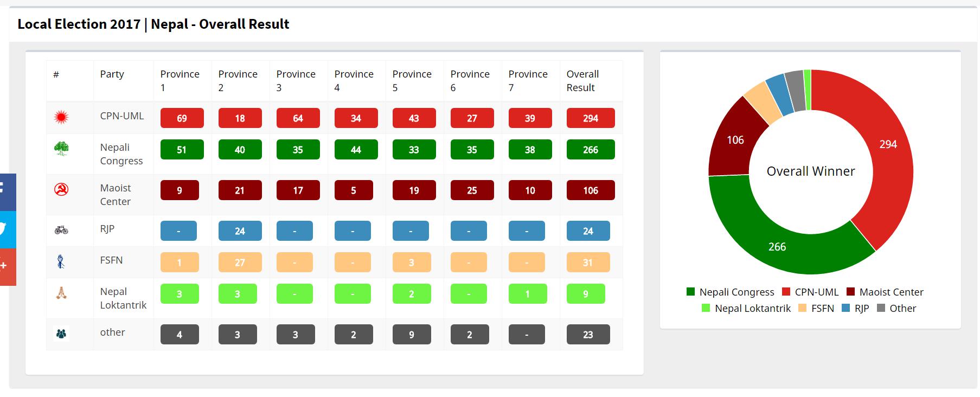
Task: Click the 'Nepal Loktantrik' party name cell
Action: tap(124, 298)
